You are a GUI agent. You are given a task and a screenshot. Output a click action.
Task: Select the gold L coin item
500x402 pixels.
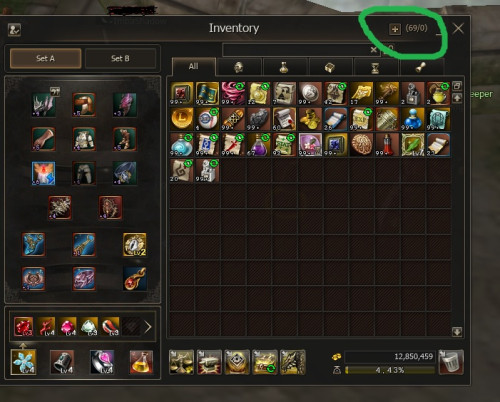[182, 119]
